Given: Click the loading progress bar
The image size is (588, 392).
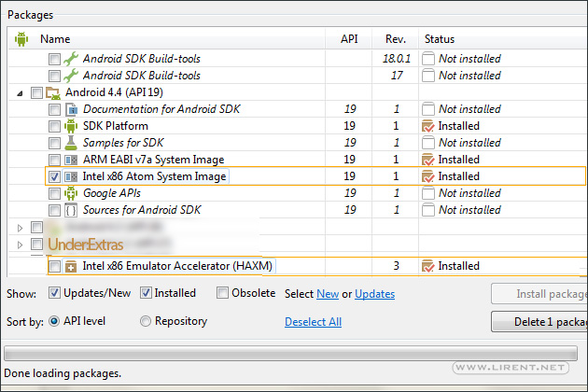Looking at the screenshot, I should (x=290, y=354).
